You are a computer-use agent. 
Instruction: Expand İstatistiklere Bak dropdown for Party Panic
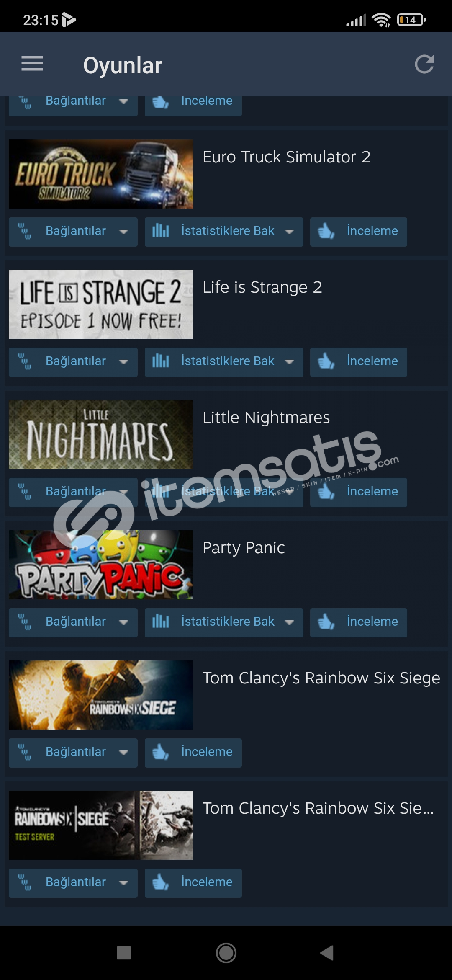click(x=224, y=622)
